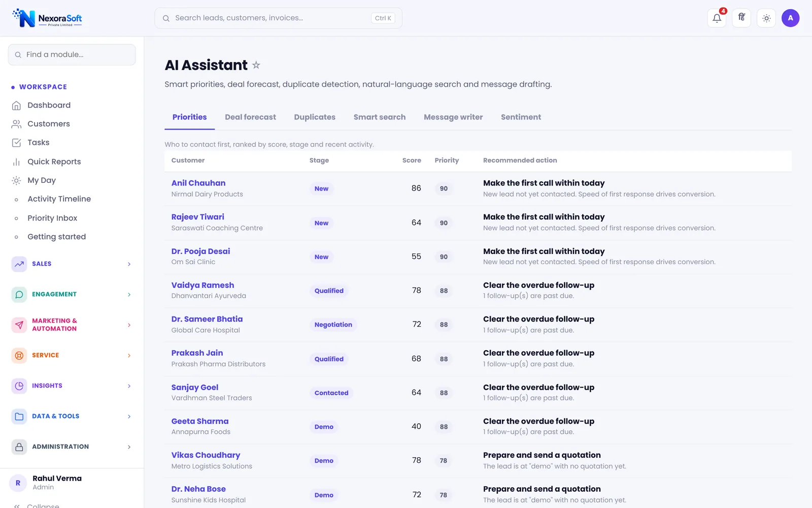Open Vikas Choudhary customer link
Viewport: 812px width, 508px height.
click(206, 455)
